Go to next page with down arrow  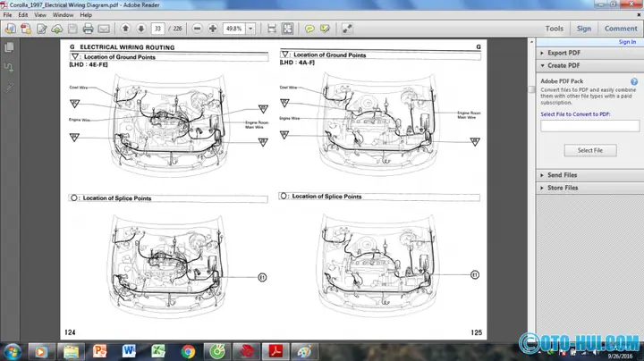141,29
